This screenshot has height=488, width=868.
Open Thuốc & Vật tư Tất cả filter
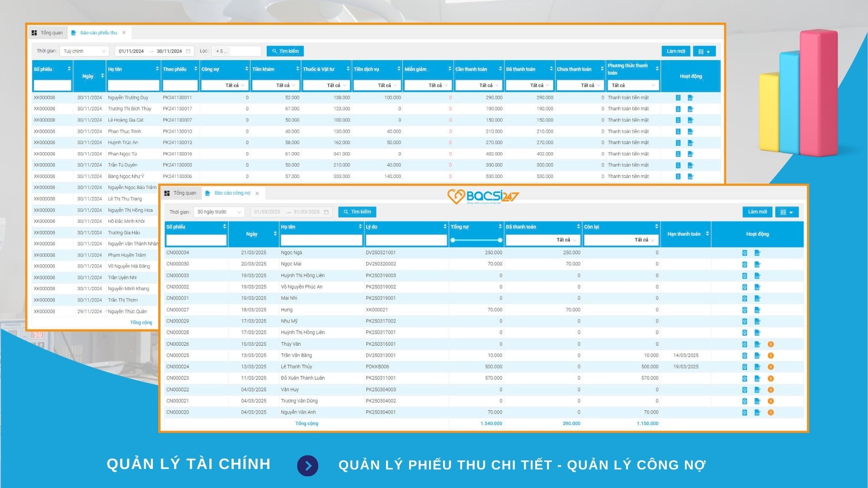pos(326,85)
